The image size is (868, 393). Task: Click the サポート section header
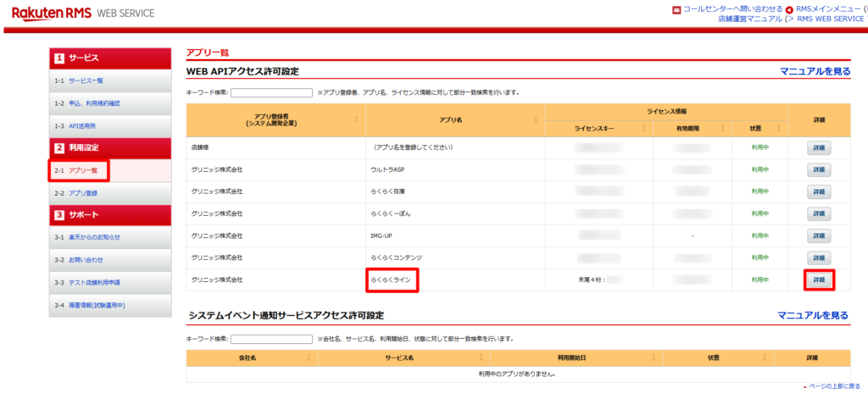(x=109, y=215)
